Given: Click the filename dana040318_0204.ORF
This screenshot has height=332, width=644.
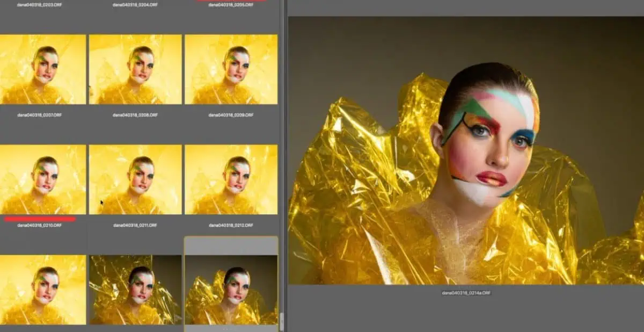Looking at the screenshot, I should click(x=135, y=4).
